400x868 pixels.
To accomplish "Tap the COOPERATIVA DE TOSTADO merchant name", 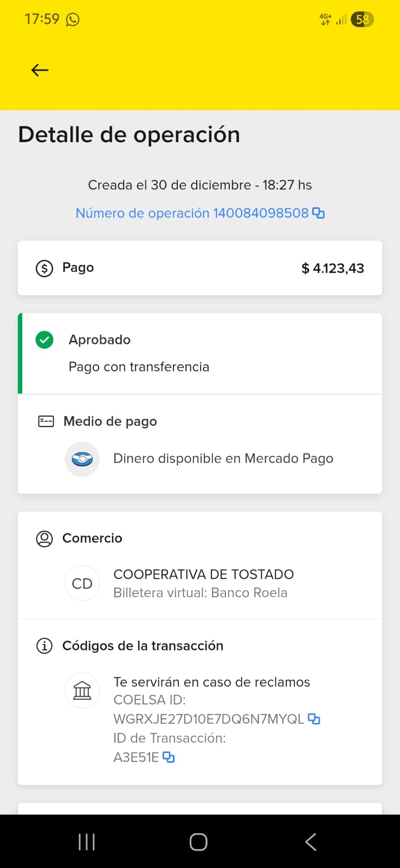I will 203,574.
